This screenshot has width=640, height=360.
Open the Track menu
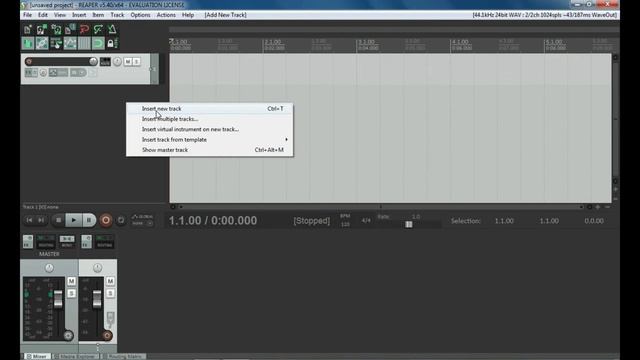[x=117, y=15]
